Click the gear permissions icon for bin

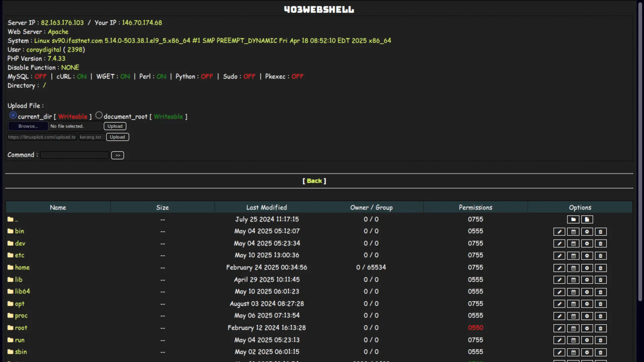tap(587, 231)
